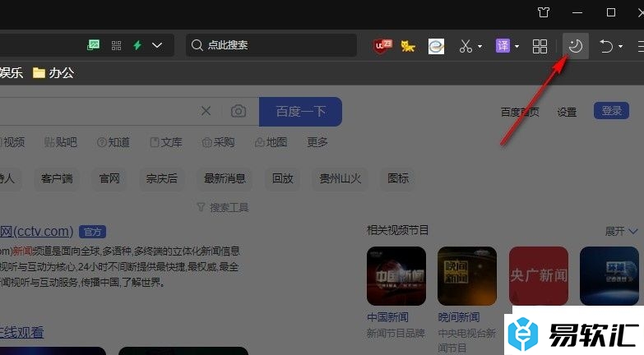644x355 pixels.
Task: Expand the address bar dropdown chevron
Action: 157,45
